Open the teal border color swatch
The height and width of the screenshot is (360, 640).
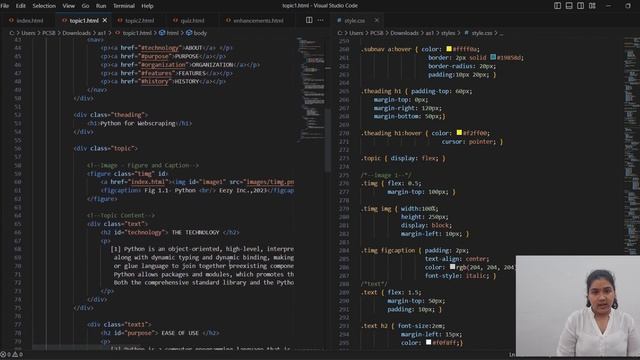point(493,58)
